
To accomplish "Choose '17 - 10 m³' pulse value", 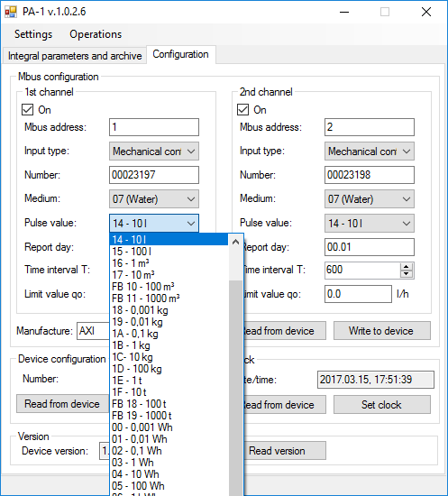I will pos(169,275).
